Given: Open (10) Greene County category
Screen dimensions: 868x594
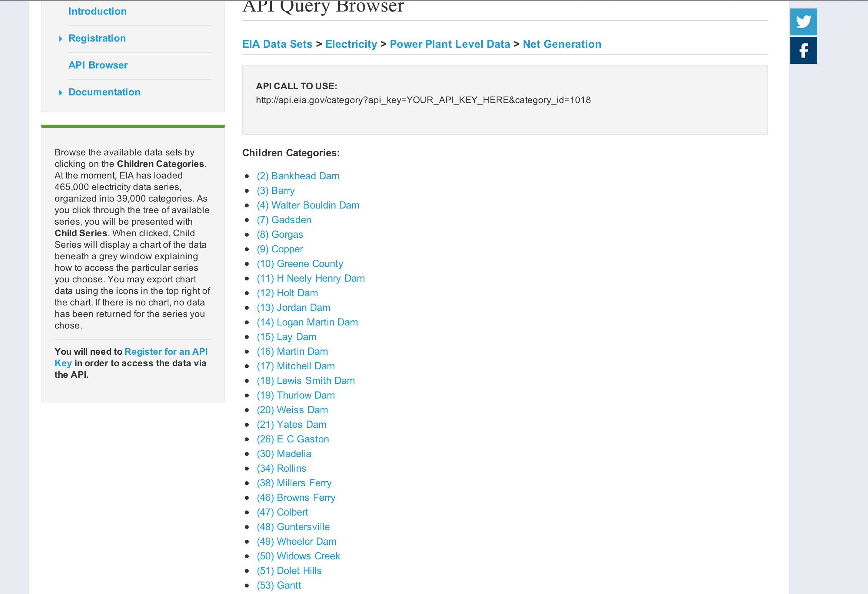Looking at the screenshot, I should point(300,264).
